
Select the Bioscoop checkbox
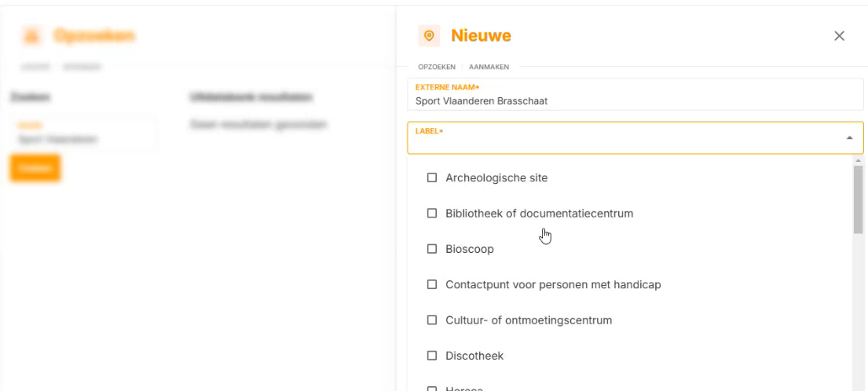432,249
